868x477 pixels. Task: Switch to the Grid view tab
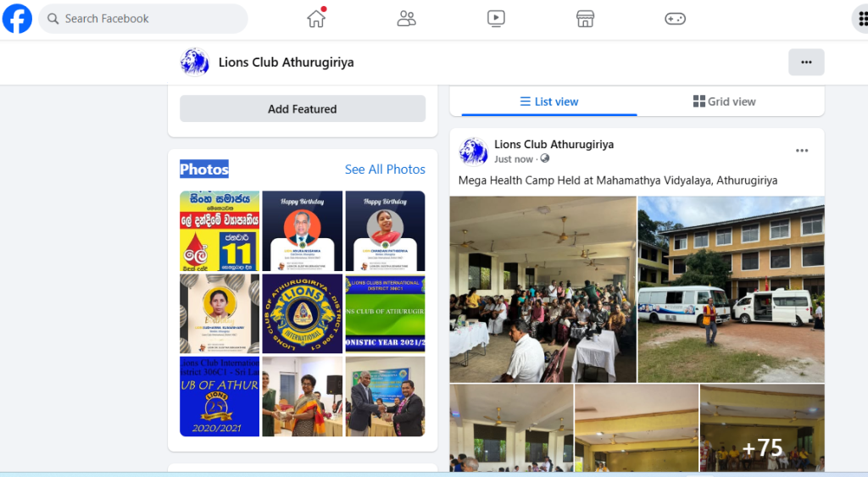click(724, 102)
